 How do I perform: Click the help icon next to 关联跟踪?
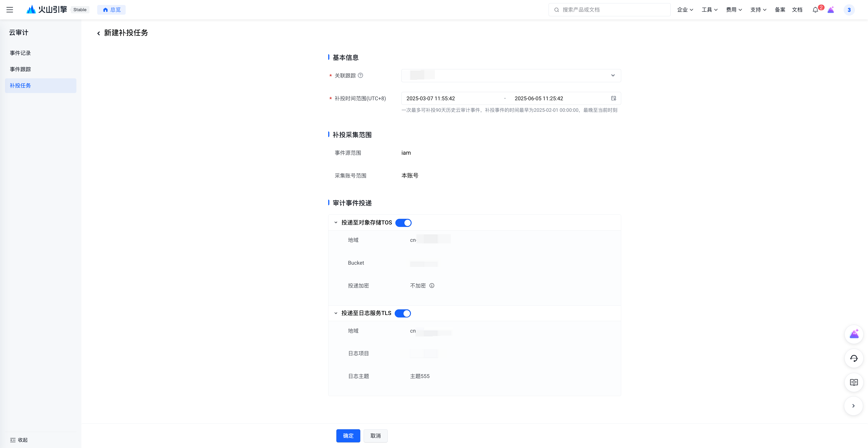pos(361,75)
